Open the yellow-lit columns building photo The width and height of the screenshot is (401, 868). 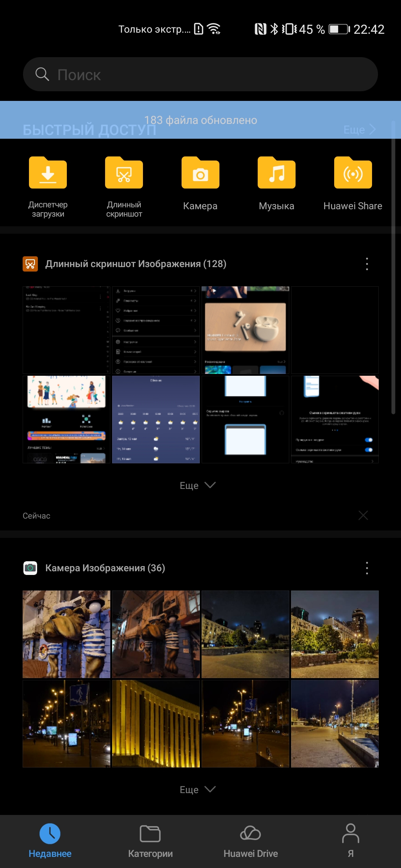click(156, 724)
